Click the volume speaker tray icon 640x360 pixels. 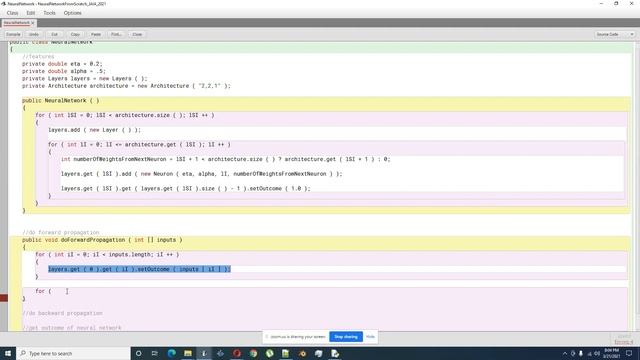597,353
